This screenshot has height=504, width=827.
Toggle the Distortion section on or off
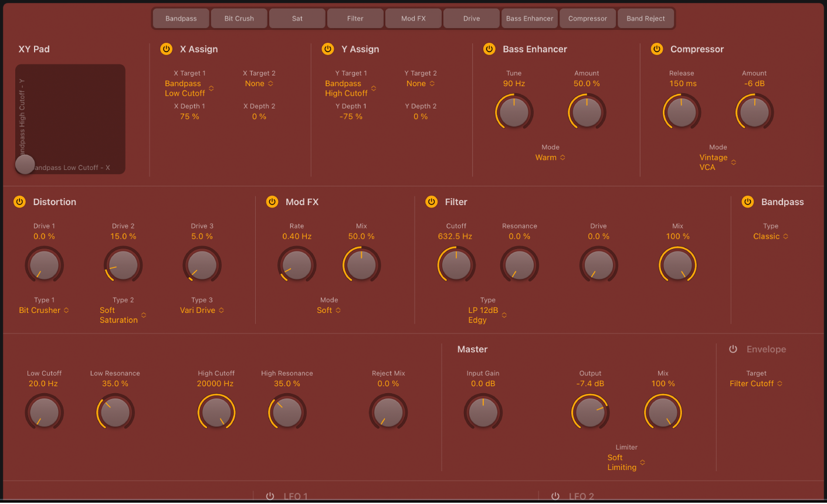(x=19, y=202)
